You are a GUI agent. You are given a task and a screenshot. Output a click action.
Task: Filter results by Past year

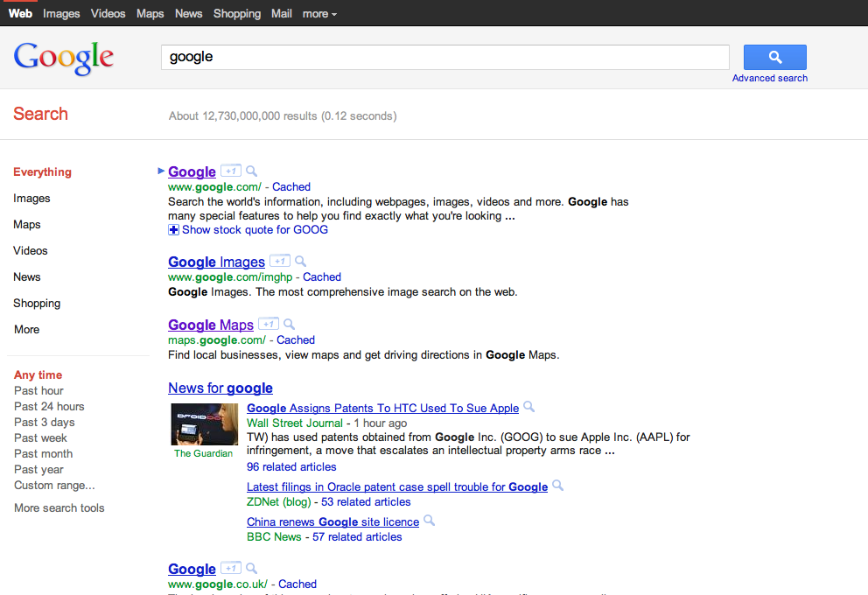[x=38, y=469]
